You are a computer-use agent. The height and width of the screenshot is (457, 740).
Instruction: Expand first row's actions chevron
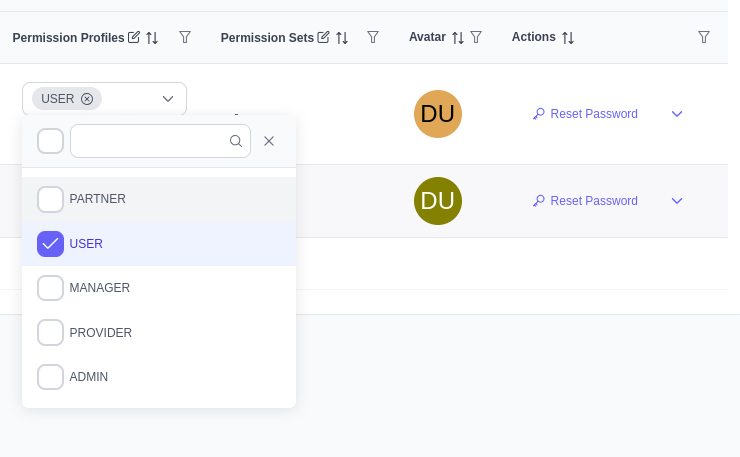677,114
